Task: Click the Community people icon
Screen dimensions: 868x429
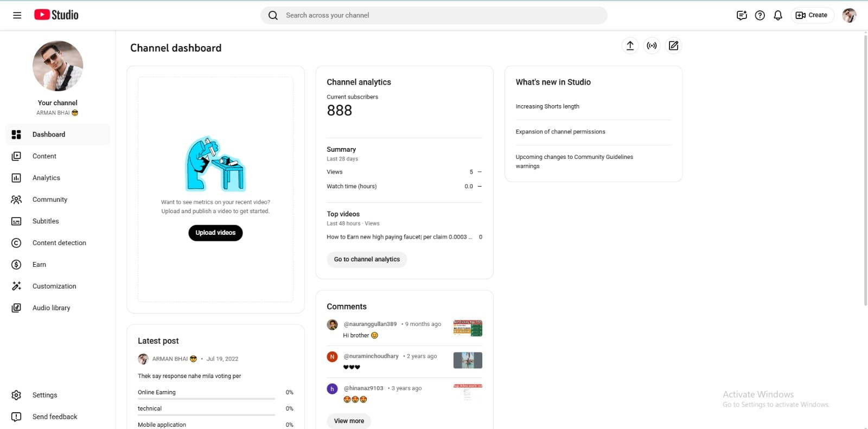Action: pyautogui.click(x=16, y=200)
